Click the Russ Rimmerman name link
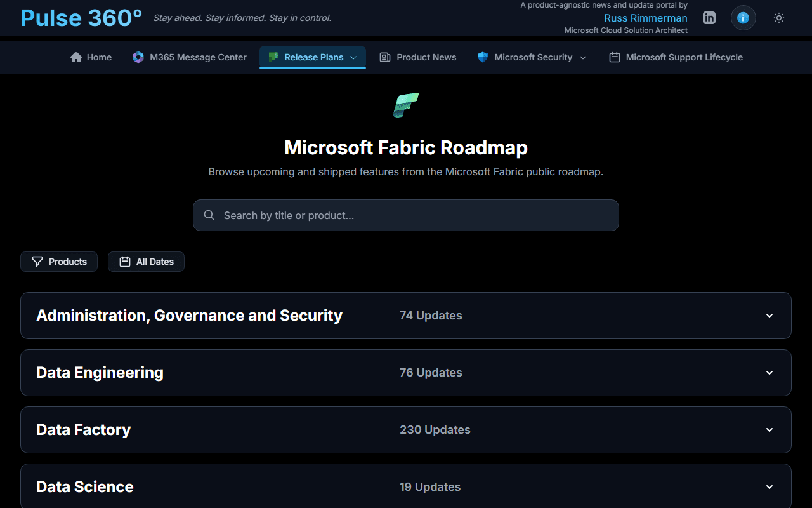The image size is (812, 508). coord(646,18)
